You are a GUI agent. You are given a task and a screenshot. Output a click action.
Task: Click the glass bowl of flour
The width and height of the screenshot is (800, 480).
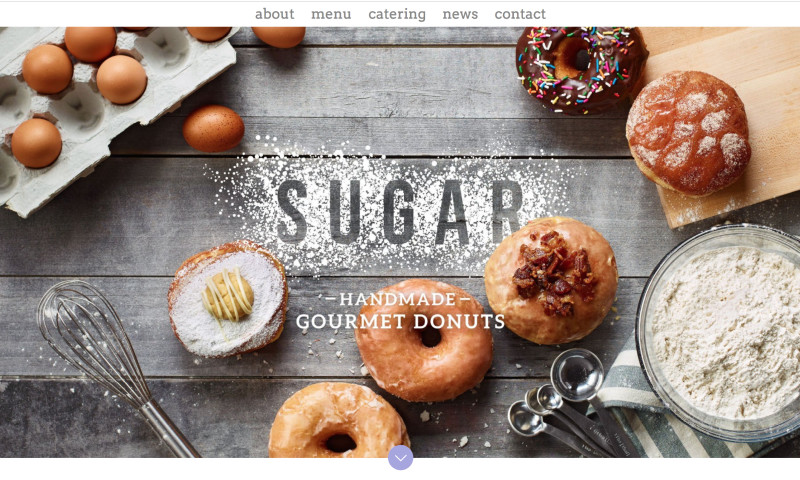(x=720, y=332)
